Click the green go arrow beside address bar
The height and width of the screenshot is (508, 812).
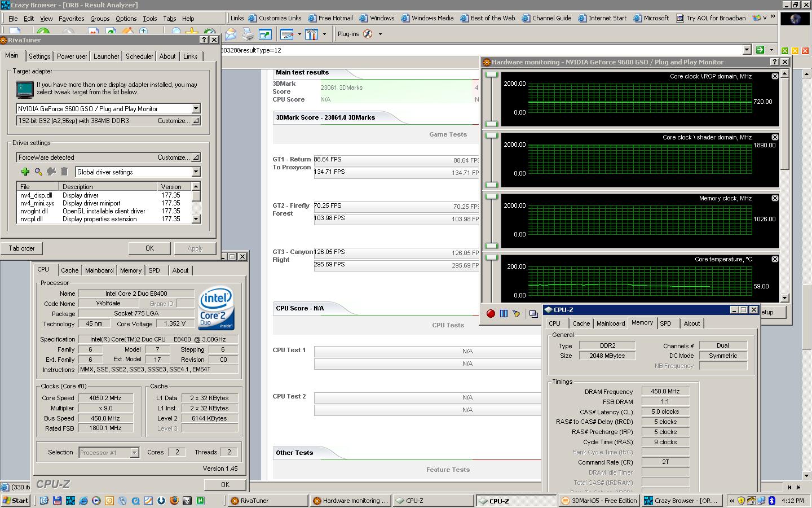[760, 50]
